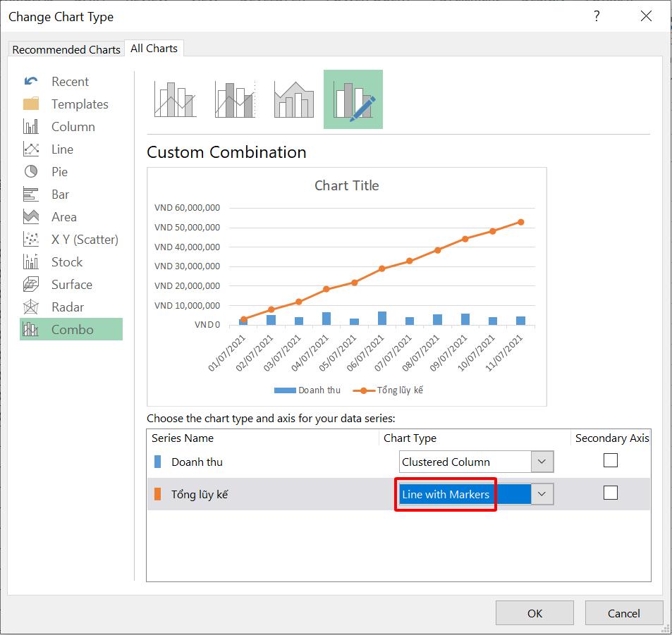Cancel the Change Chart Type dialog
672x635 pixels.
coord(623,612)
